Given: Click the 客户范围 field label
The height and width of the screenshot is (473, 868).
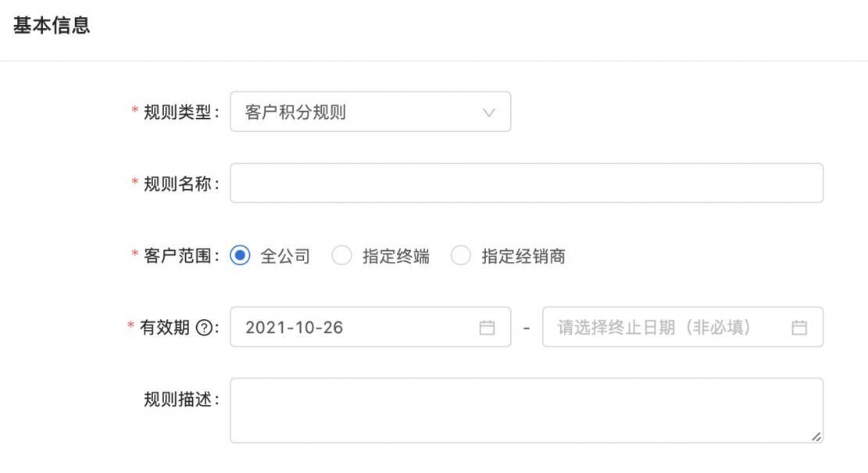Looking at the screenshot, I should click(x=177, y=256).
